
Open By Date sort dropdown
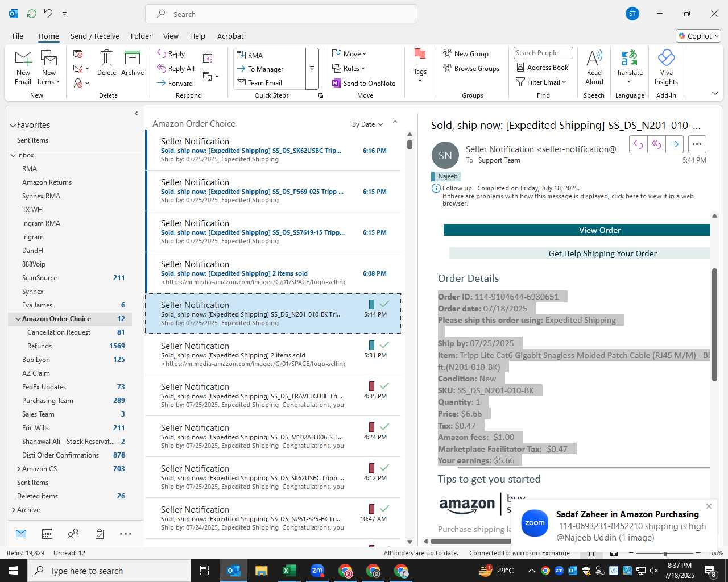pyautogui.click(x=367, y=124)
